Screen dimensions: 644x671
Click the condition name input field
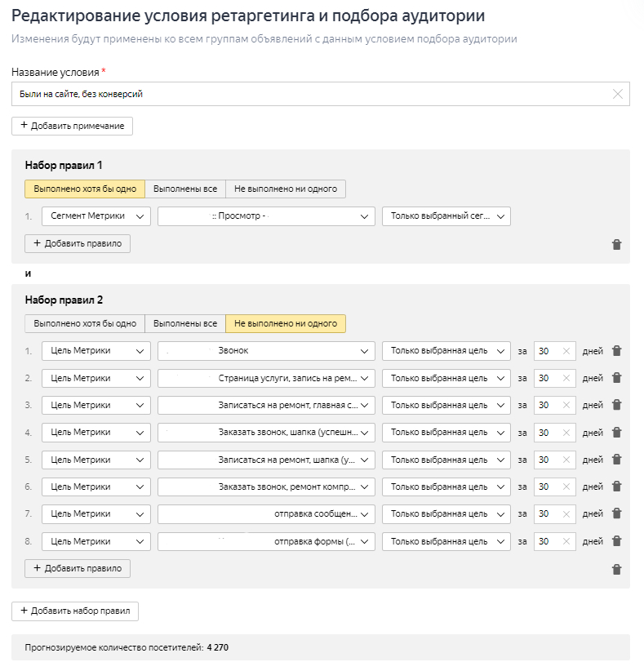tap(310, 94)
